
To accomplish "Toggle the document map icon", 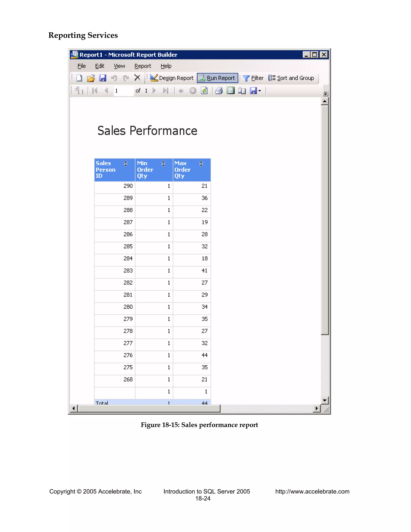I will point(79,91).
